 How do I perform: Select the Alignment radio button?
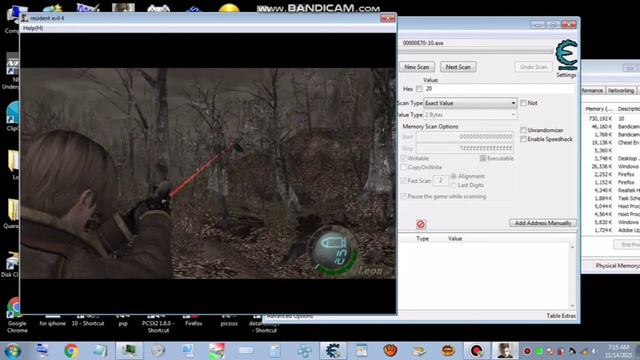tap(453, 176)
